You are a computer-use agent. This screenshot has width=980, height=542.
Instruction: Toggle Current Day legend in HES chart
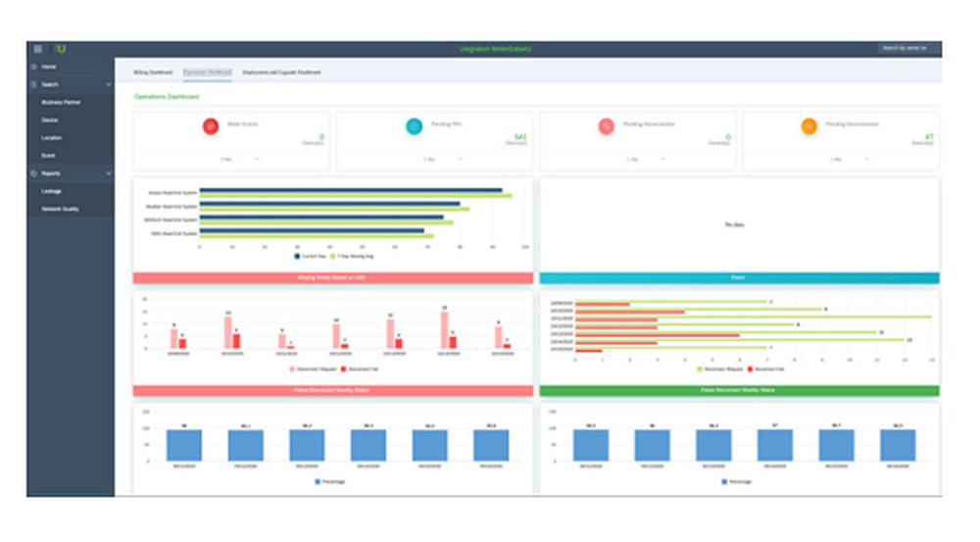(311, 257)
